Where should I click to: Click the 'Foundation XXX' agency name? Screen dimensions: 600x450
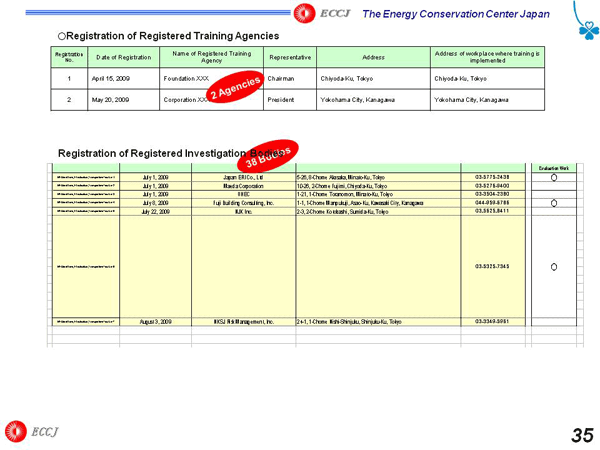(x=186, y=78)
